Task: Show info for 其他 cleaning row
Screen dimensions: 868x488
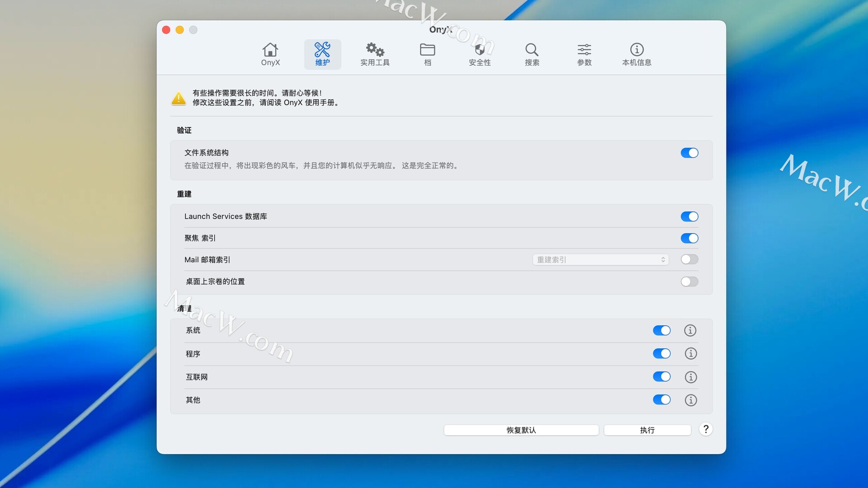Action: point(690,400)
